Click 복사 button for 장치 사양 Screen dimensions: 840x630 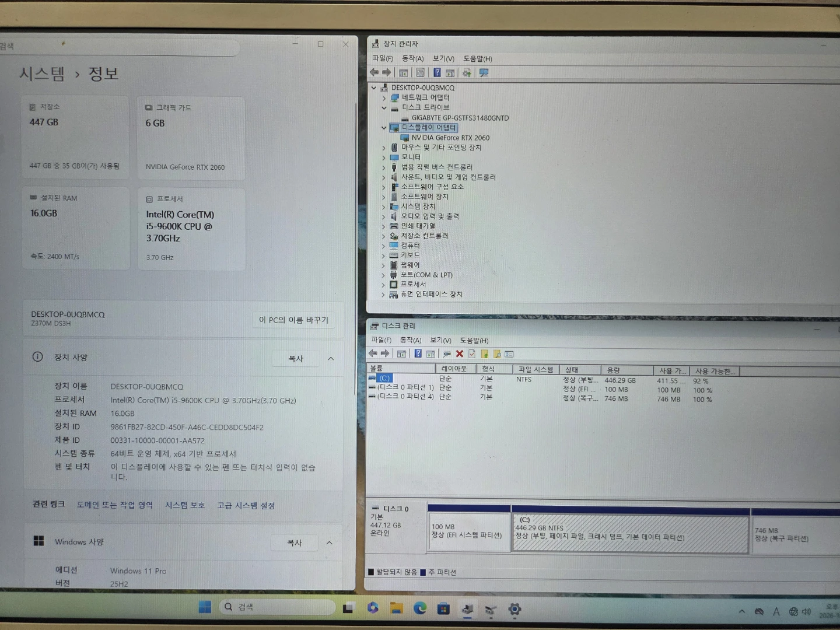click(296, 359)
